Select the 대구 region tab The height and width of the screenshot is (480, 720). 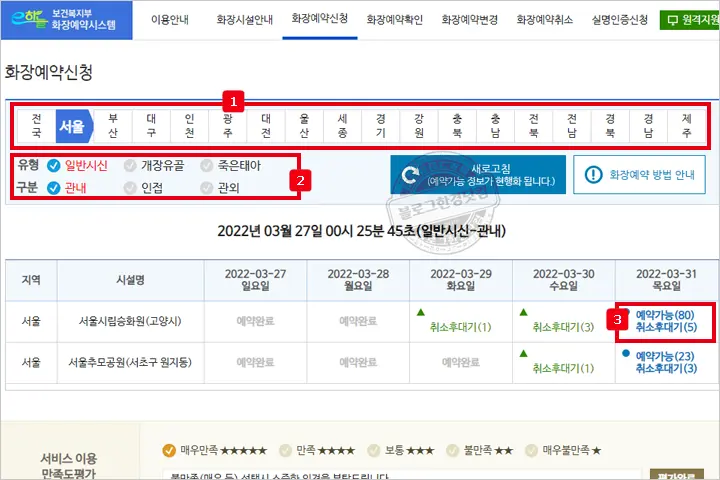(151, 126)
